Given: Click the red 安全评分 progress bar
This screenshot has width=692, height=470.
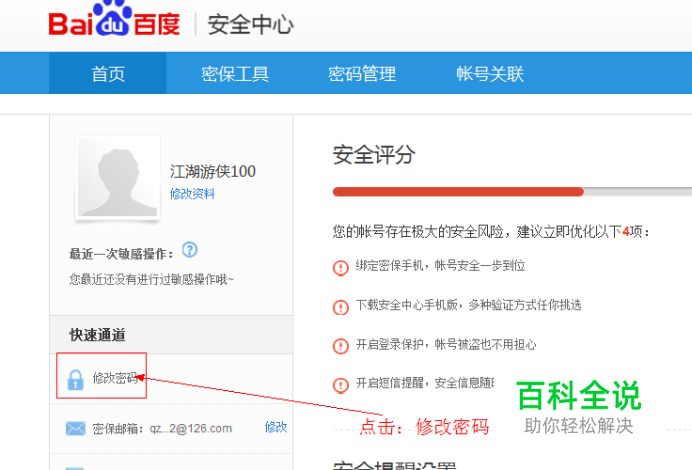Looking at the screenshot, I should [x=458, y=192].
